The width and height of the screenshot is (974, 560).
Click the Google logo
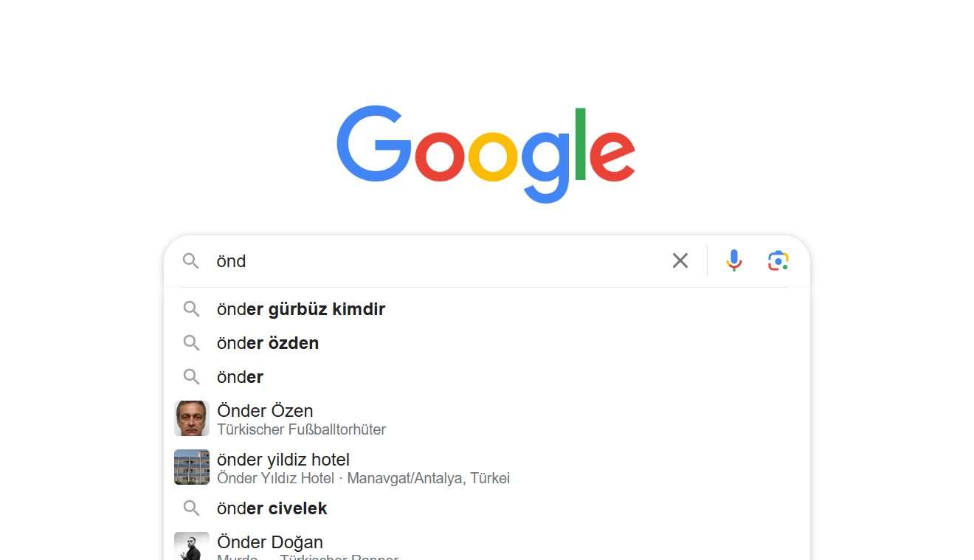click(x=486, y=154)
